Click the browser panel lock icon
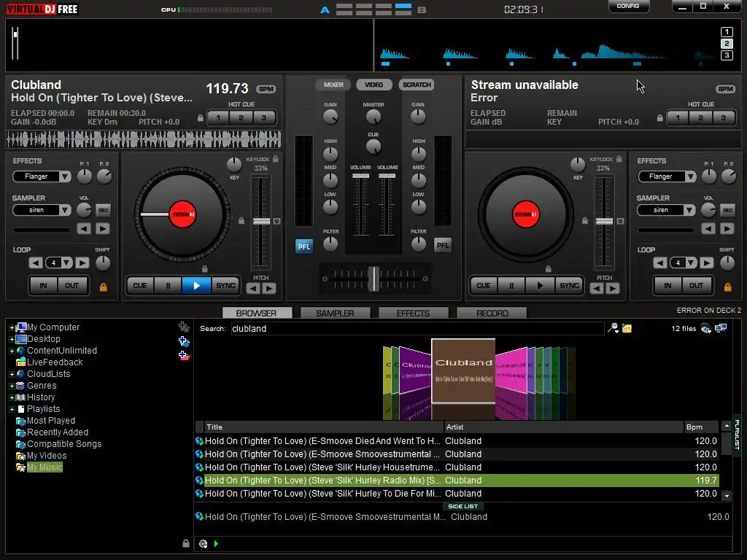The image size is (747, 560). click(186, 543)
